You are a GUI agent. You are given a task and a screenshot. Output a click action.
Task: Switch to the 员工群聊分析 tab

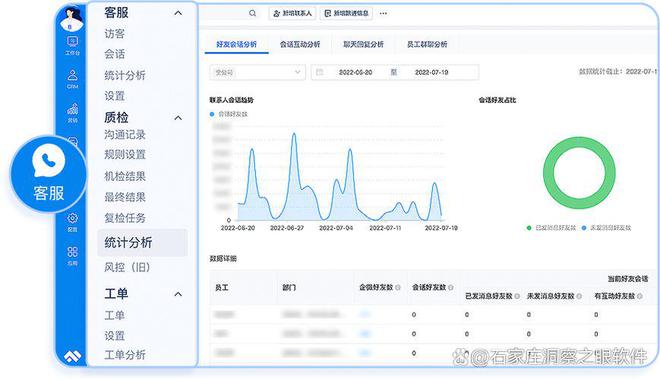[427, 44]
